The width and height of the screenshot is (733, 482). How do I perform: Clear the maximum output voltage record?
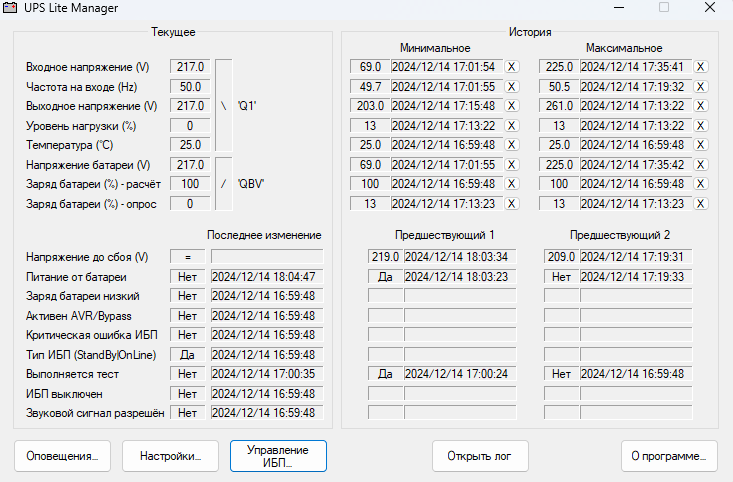tap(701, 106)
